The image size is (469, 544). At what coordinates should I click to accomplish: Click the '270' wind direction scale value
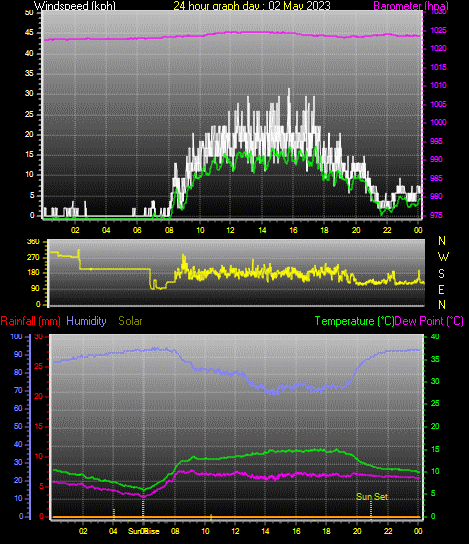pyautogui.click(x=33, y=257)
